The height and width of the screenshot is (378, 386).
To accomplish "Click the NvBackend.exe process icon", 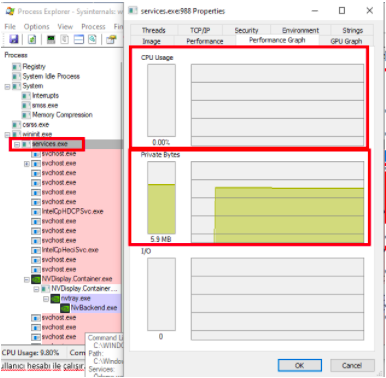I will pos(65,308).
